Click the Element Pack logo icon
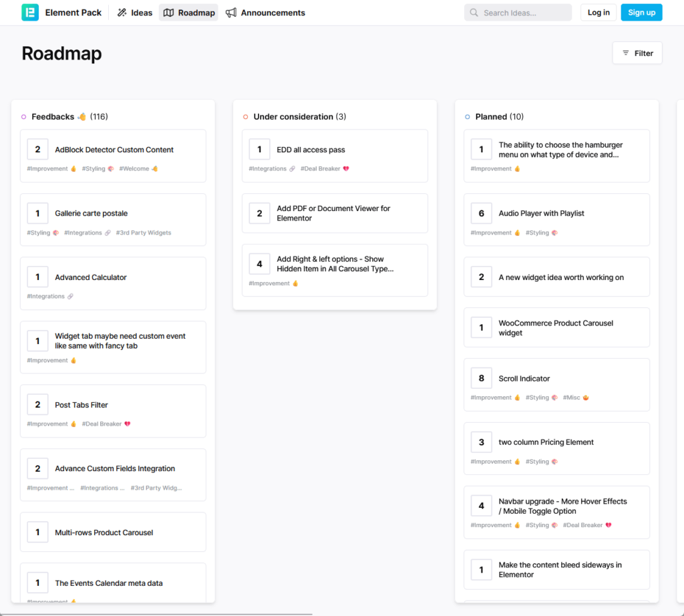684x616 pixels. (x=30, y=13)
